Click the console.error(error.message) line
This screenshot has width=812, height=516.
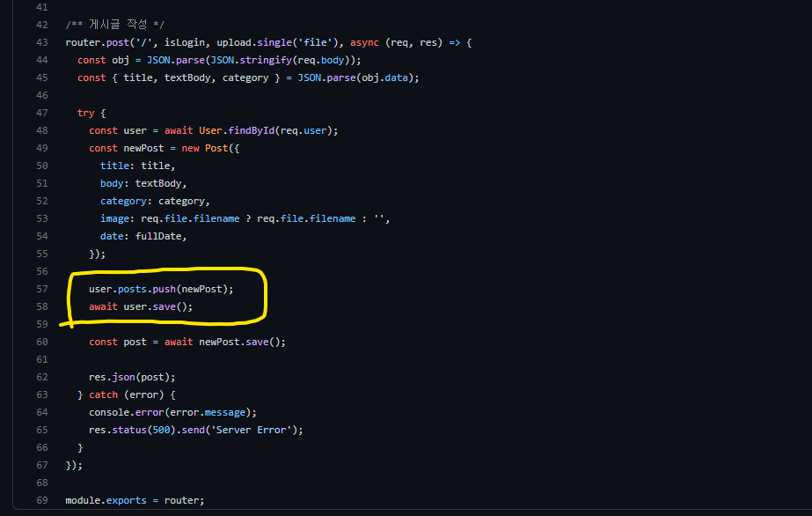[x=172, y=412]
